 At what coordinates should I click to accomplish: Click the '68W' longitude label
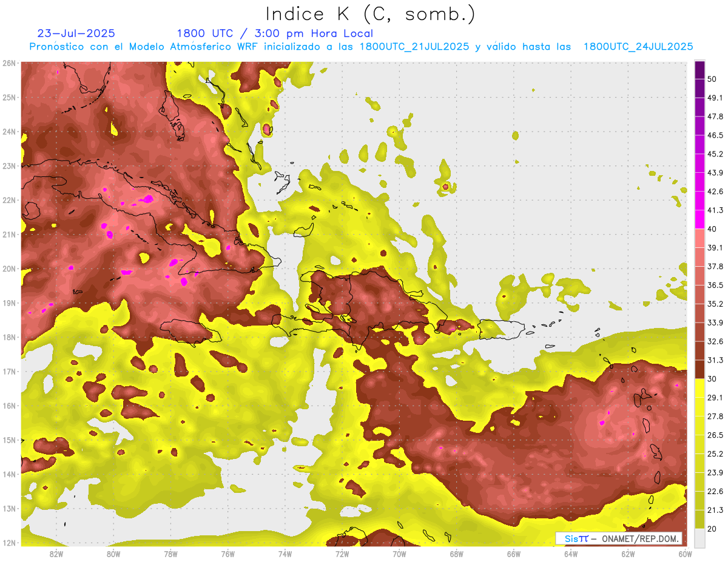pyautogui.click(x=457, y=554)
